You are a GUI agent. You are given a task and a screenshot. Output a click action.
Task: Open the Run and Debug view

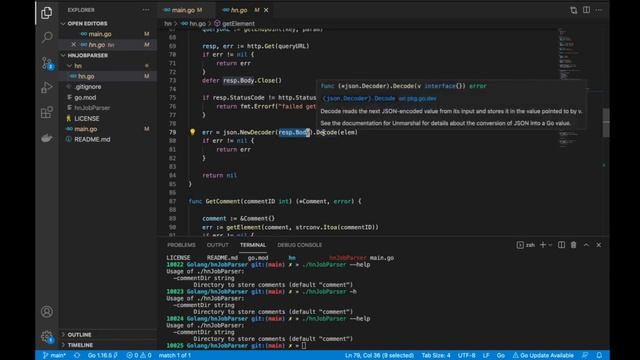47,87
